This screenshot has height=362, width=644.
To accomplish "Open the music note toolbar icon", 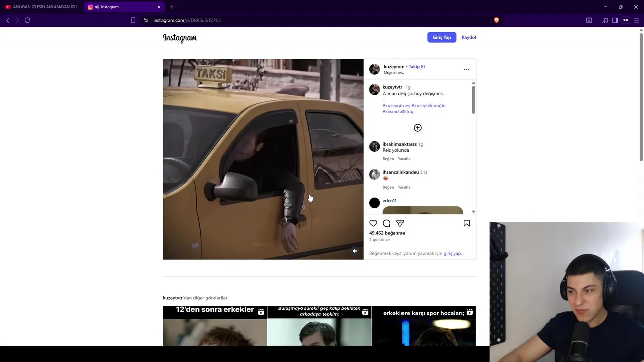I will click(605, 20).
